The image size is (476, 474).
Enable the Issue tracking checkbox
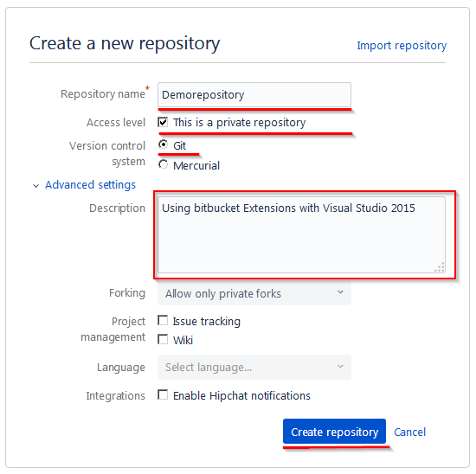point(163,320)
